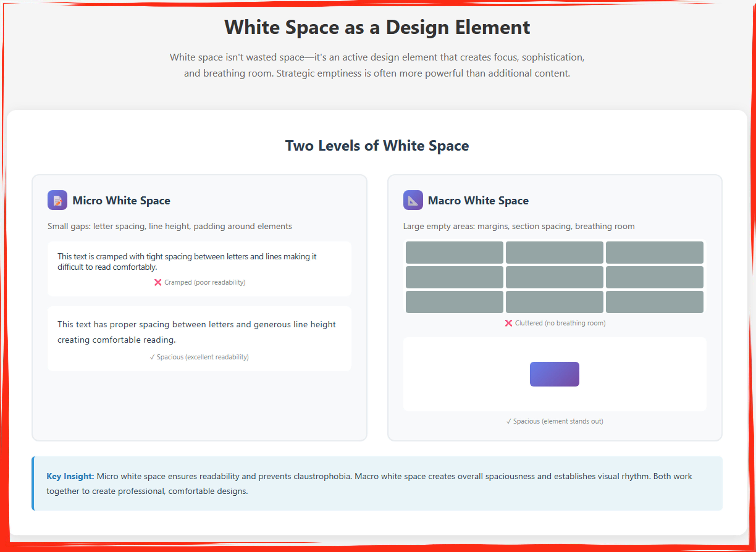Image resolution: width=756 pixels, height=552 pixels.
Task: Click the Micro White Space heading
Action: 121,200
